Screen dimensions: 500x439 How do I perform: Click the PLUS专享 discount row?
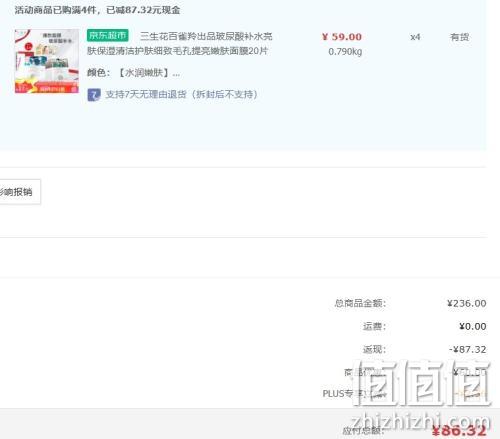(404, 394)
